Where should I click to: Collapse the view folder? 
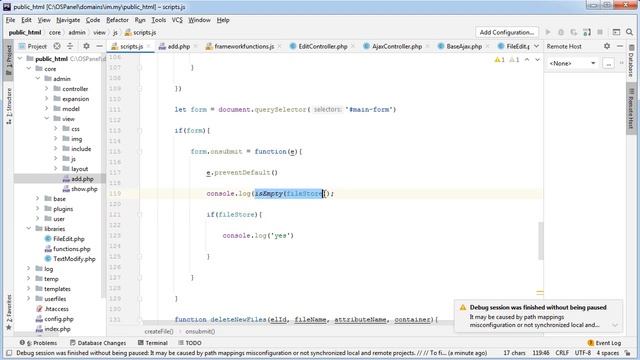47,119
